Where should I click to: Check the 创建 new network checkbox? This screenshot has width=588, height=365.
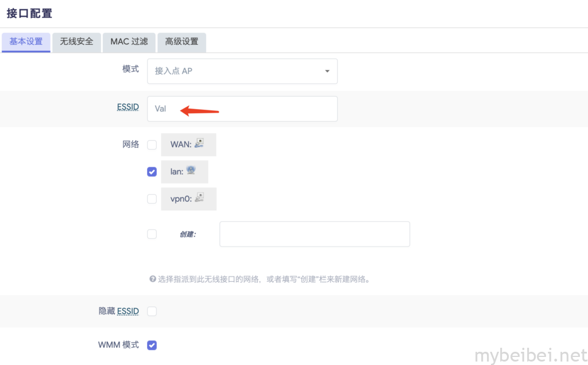152,234
